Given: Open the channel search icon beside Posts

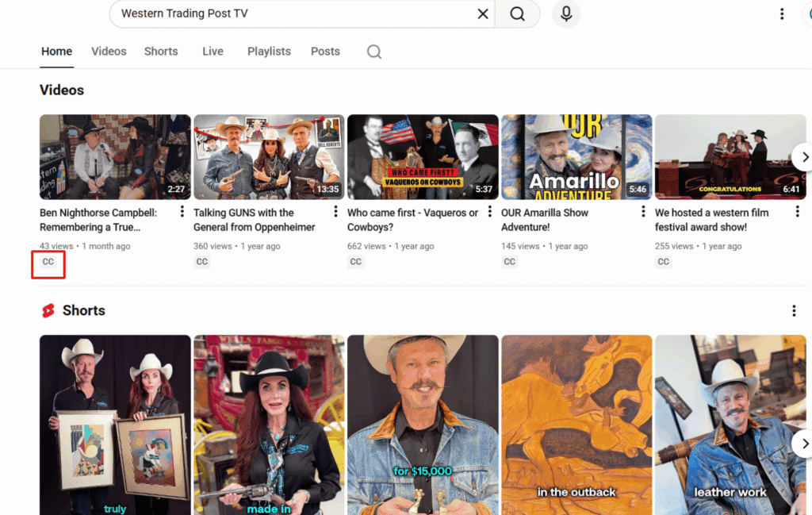Looking at the screenshot, I should tap(374, 52).
